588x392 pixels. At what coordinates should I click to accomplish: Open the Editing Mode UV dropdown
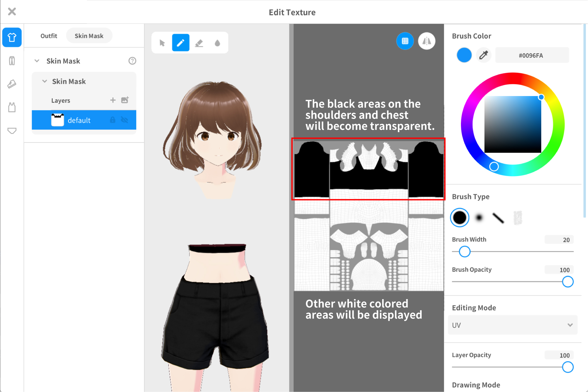[x=512, y=325]
